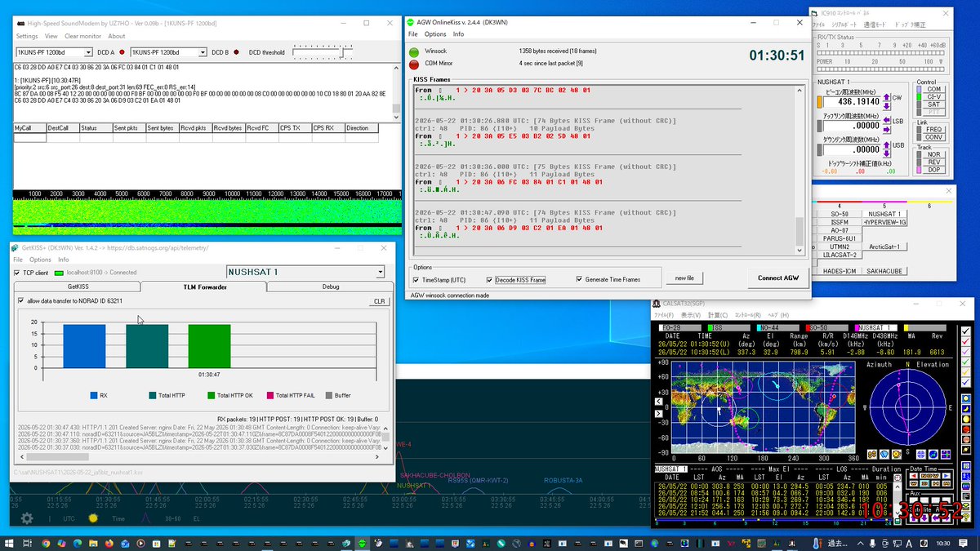Click the new file button in OnlineKiss

pyautogui.click(x=684, y=278)
